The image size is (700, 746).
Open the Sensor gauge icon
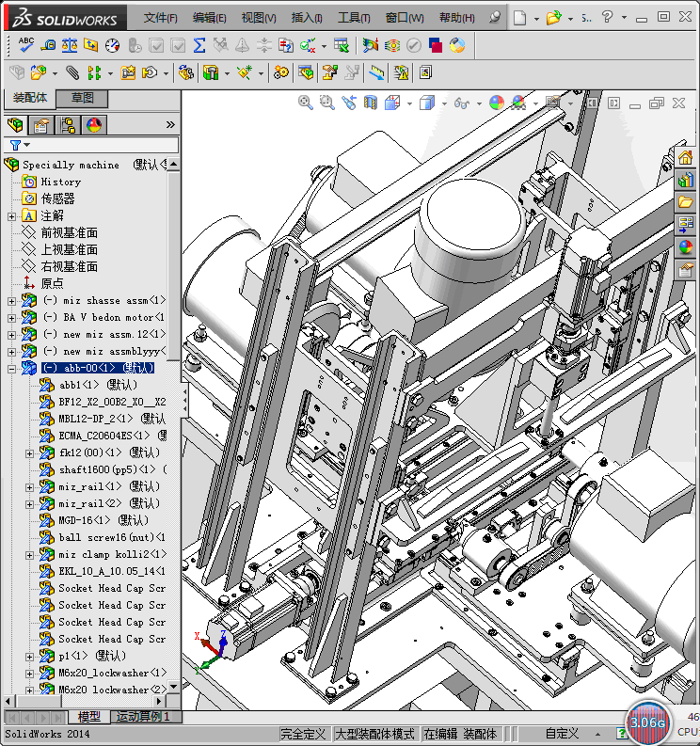113,45
